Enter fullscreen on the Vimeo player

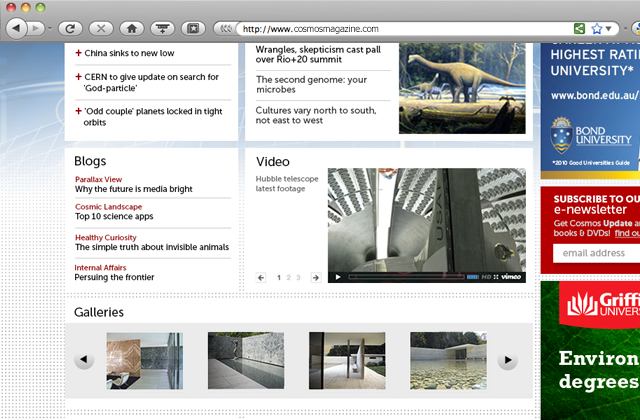pos(496,277)
